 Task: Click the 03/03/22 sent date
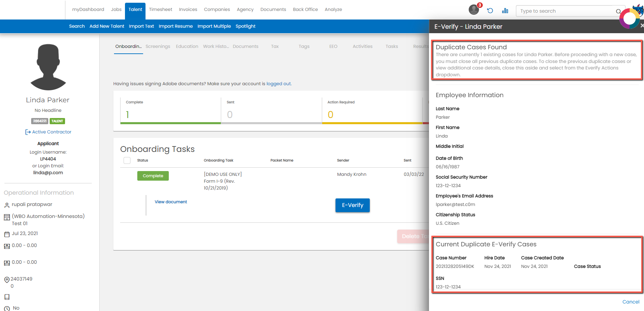(414, 174)
